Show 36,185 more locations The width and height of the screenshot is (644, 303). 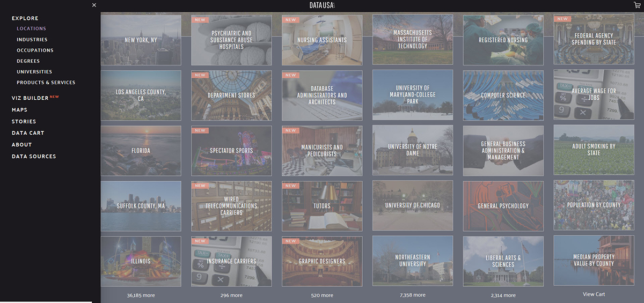141,295
